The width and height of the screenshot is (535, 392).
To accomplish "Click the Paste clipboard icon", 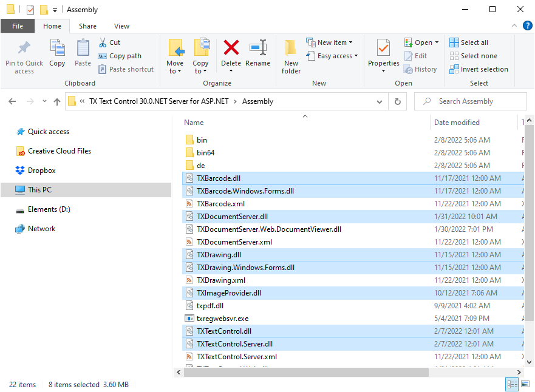I will click(x=83, y=48).
